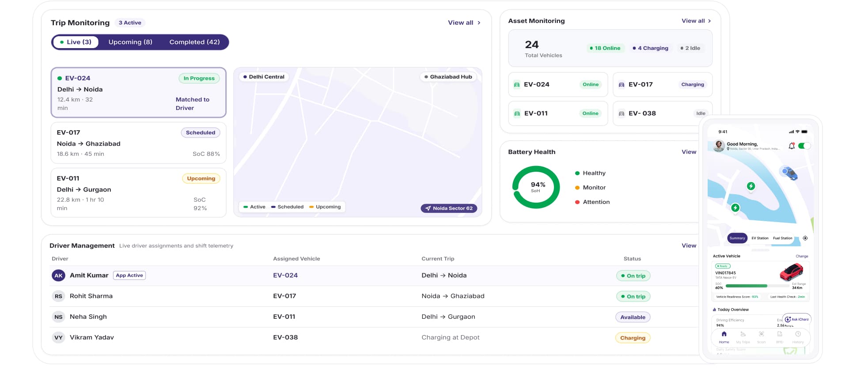
Task: Click the car icon on the EV- 038 Idle card
Action: coord(621,114)
